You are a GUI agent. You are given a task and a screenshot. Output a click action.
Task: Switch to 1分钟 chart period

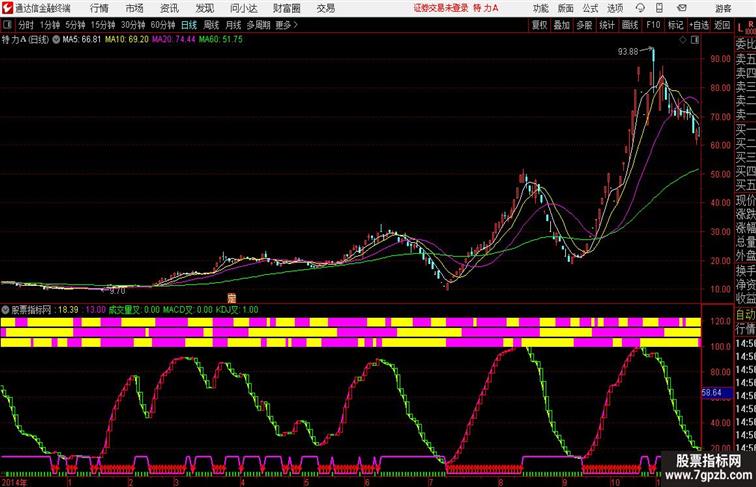[50, 25]
